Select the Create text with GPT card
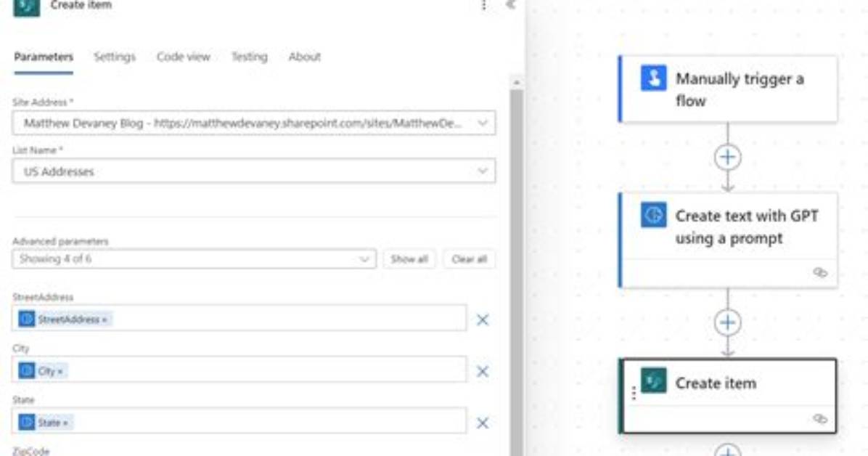Screen dimensions: 868x456 pos(728,240)
